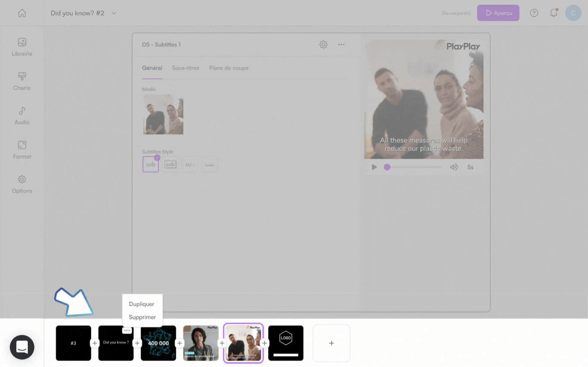The width and height of the screenshot is (588, 367).
Task: Open the Intercom chat launcher
Action: pos(22,347)
